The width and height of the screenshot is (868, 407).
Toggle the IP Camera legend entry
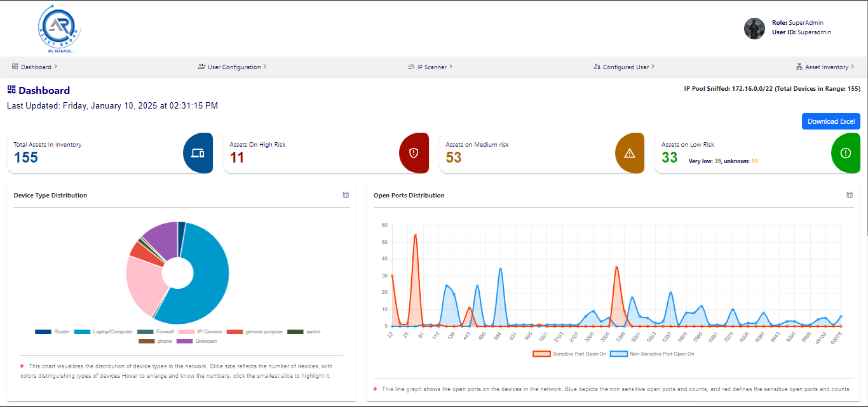200,332
